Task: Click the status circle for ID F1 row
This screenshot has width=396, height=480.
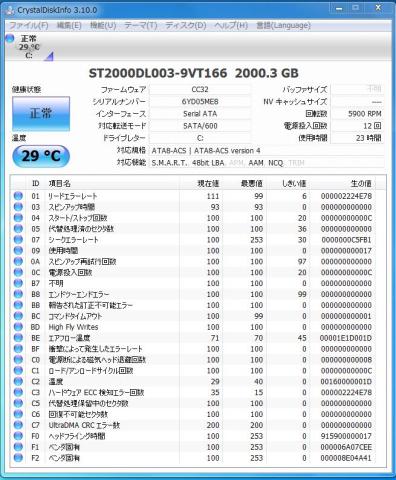Action: click(18, 447)
